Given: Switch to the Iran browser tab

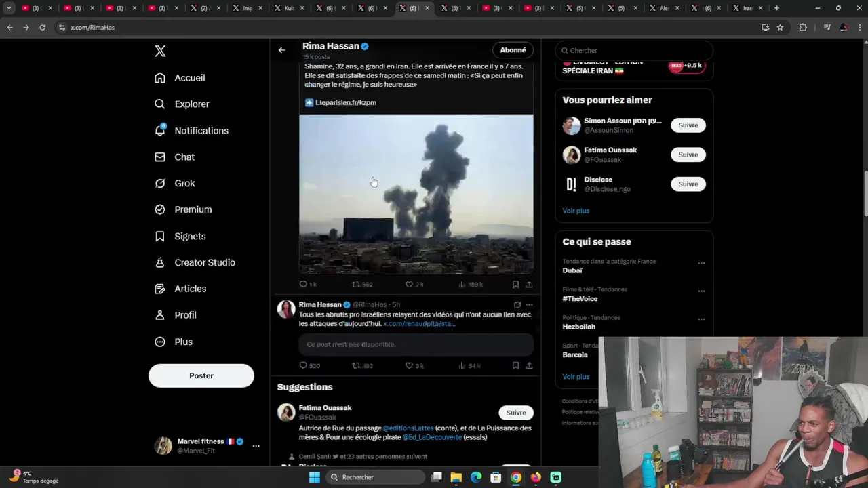Looking at the screenshot, I should click(747, 8).
